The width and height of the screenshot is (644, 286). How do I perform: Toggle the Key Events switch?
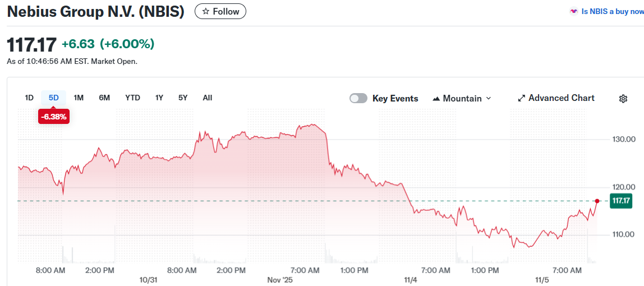point(358,98)
